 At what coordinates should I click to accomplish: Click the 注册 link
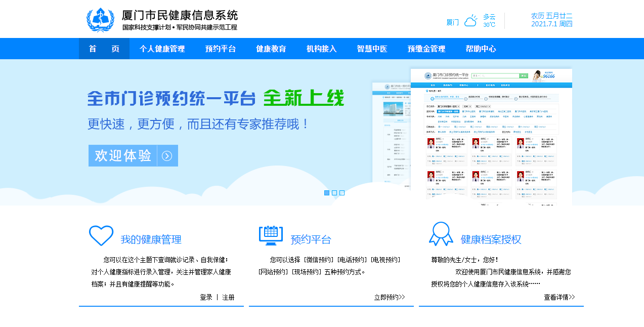[x=228, y=297]
